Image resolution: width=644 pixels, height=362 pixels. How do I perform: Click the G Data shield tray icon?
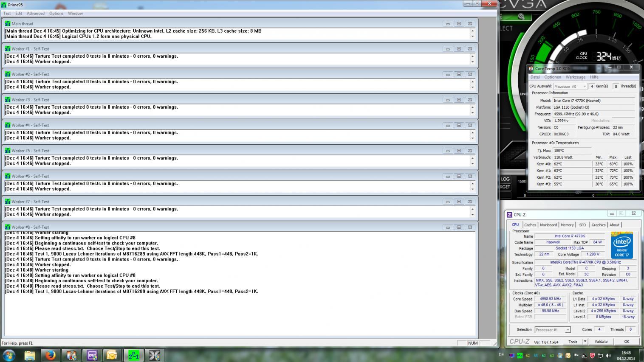pos(592,356)
